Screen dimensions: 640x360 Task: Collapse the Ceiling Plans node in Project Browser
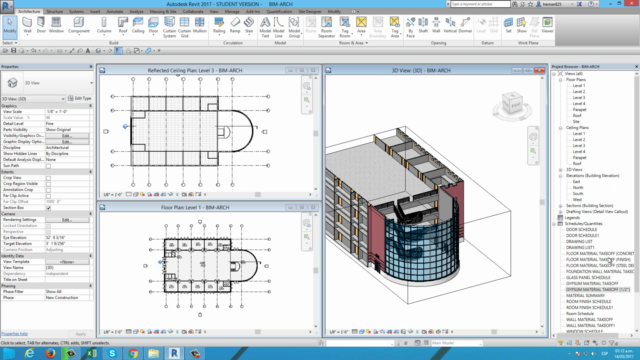(560, 128)
